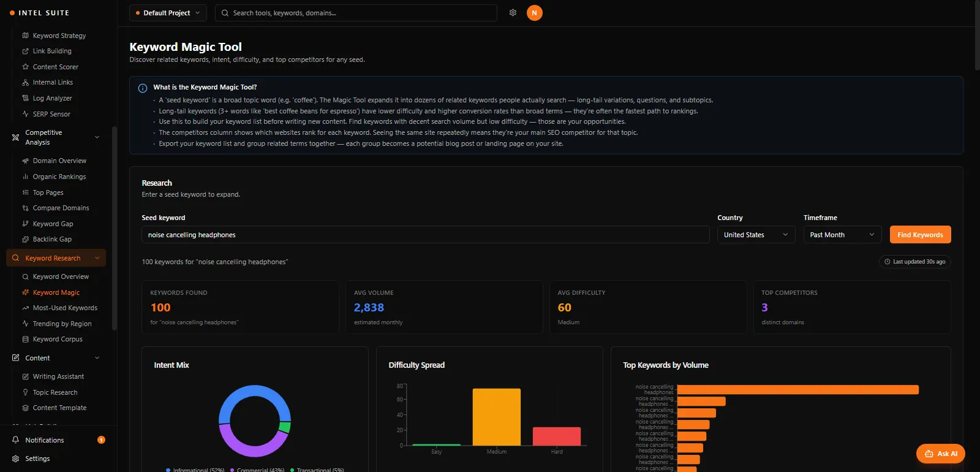Open Keyword Overview in sidebar

coord(61,276)
